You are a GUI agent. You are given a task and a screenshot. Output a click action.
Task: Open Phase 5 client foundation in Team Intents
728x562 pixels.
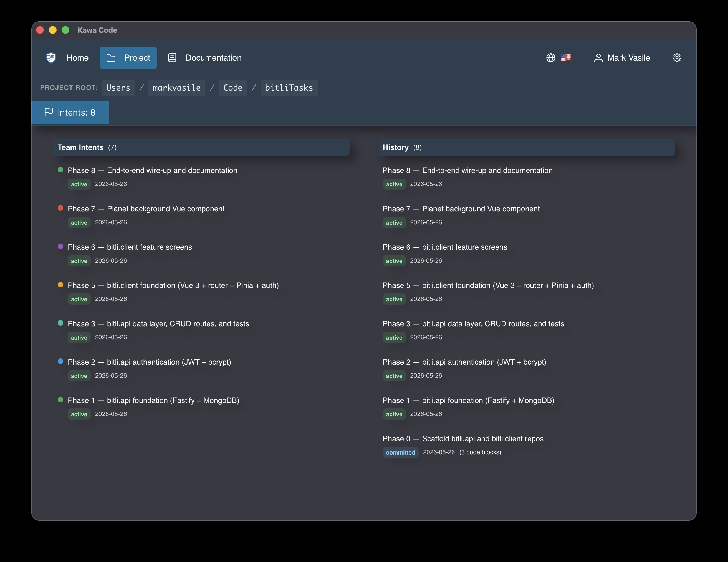[x=173, y=285]
